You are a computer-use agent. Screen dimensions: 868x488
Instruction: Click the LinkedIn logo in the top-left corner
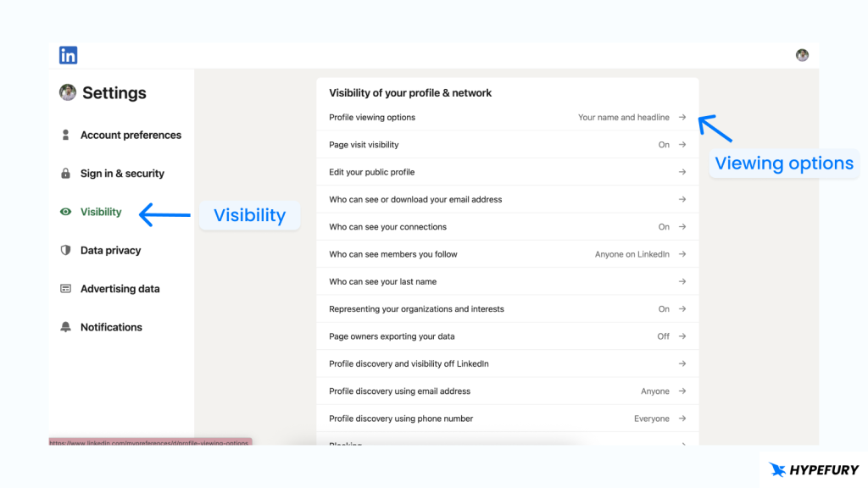[x=67, y=54]
